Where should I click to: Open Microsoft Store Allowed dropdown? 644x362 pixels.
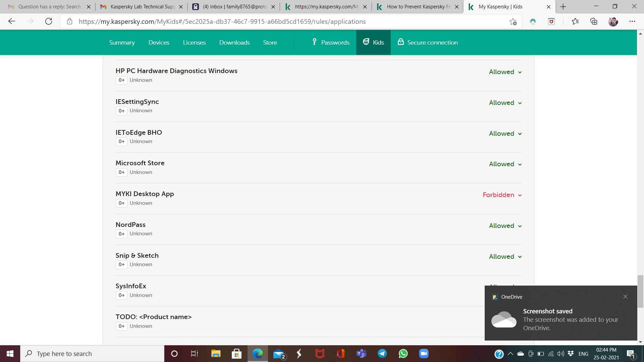505,164
